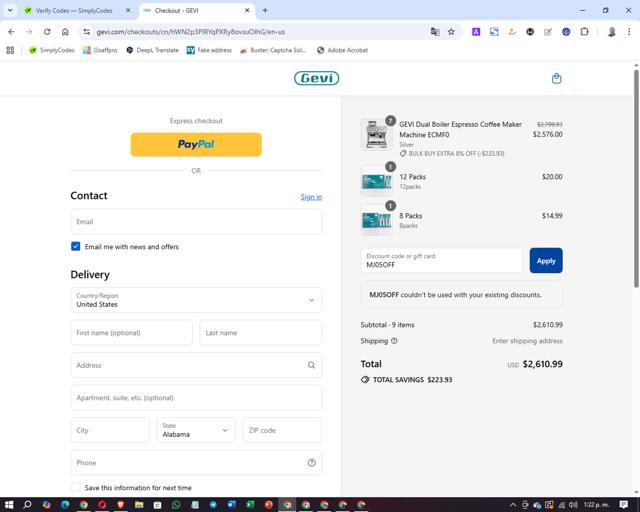The height and width of the screenshot is (512, 640).
Task: Click the Apartment, suite, etc. field
Action: [196, 398]
